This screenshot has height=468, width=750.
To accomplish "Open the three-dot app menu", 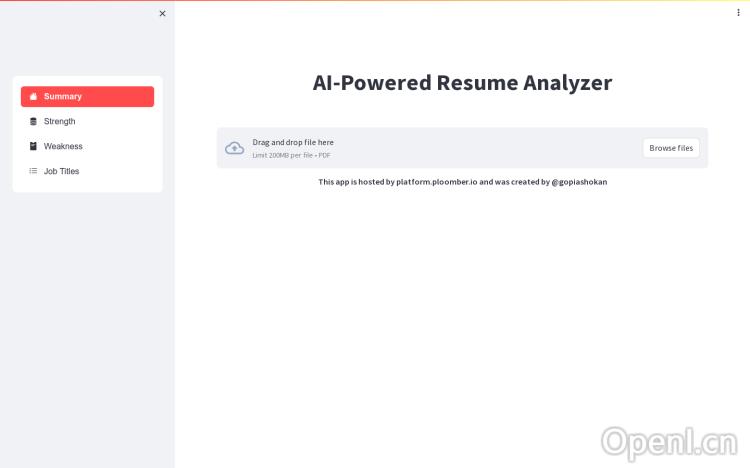I will click(x=738, y=12).
